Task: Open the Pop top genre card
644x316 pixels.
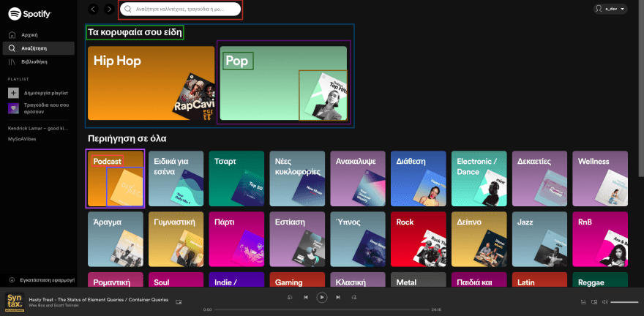Action: [283, 83]
